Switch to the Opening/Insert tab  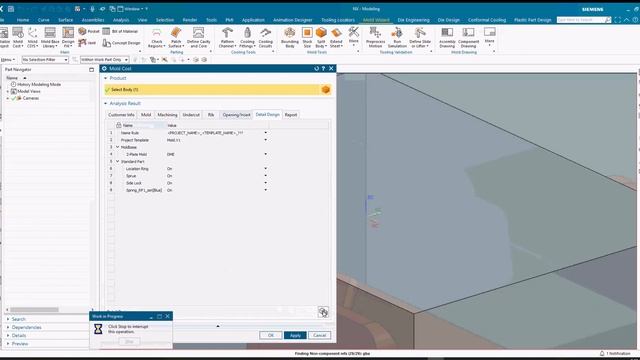point(236,115)
